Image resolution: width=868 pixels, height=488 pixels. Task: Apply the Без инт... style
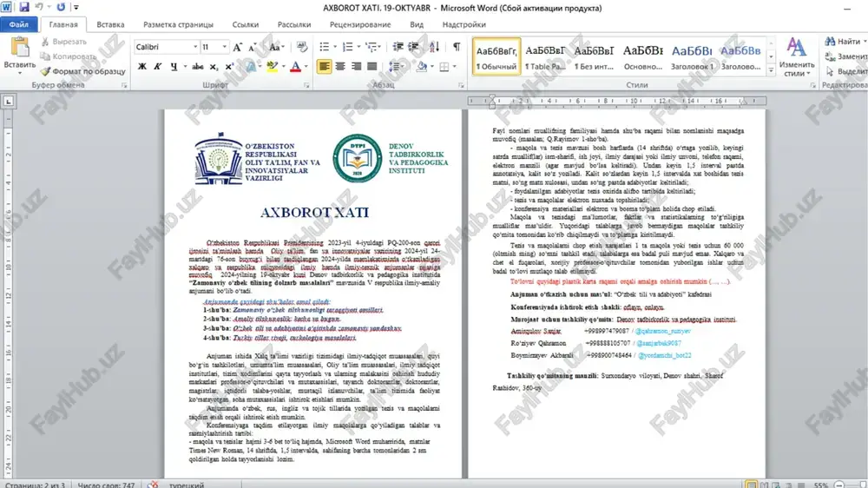pos(594,57)
